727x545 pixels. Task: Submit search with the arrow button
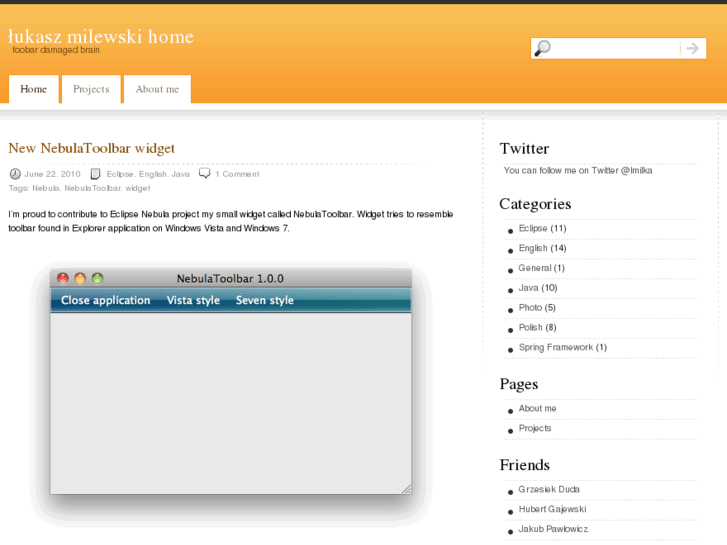pos(693,48)
